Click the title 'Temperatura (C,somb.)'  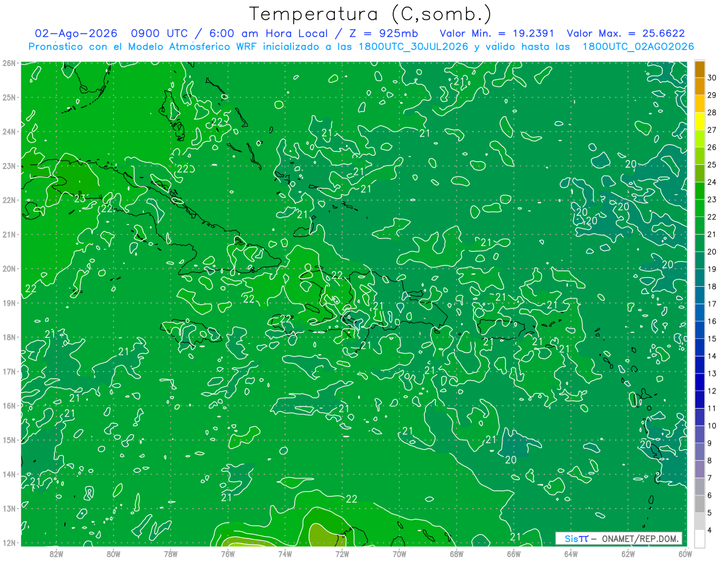tap(371, 14)
